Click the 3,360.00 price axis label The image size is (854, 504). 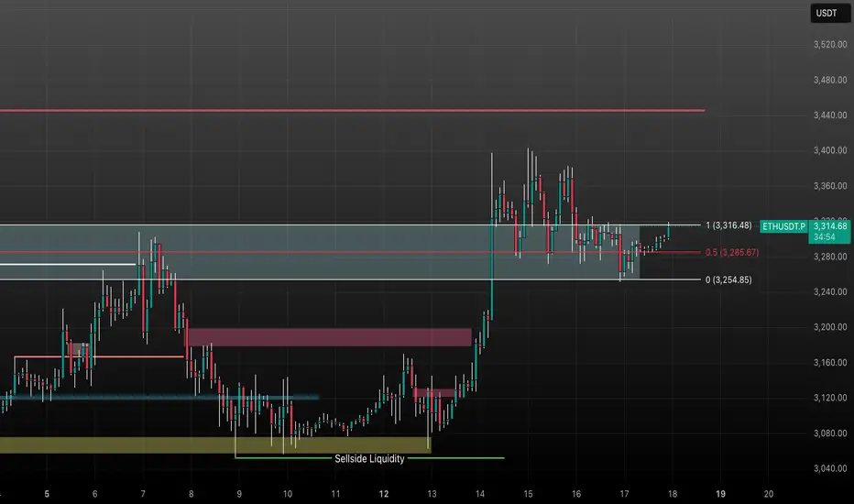coord(830,186)
